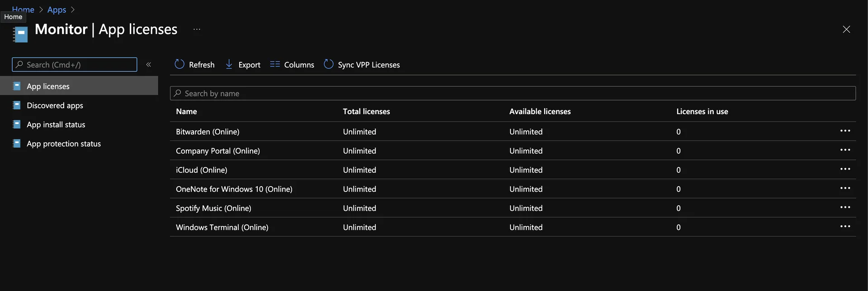
Task: Click Sync VPP Licenses button label
Action: coord(369,65)
